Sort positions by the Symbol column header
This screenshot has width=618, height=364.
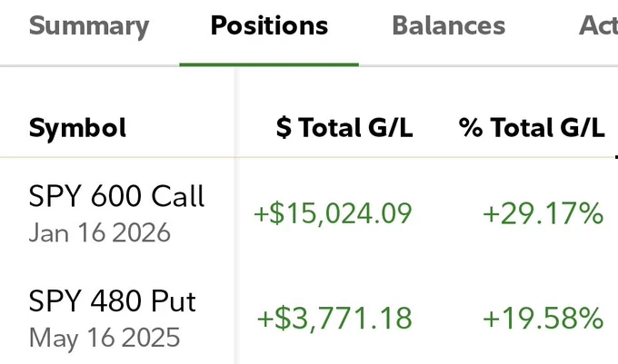point(77,127)
